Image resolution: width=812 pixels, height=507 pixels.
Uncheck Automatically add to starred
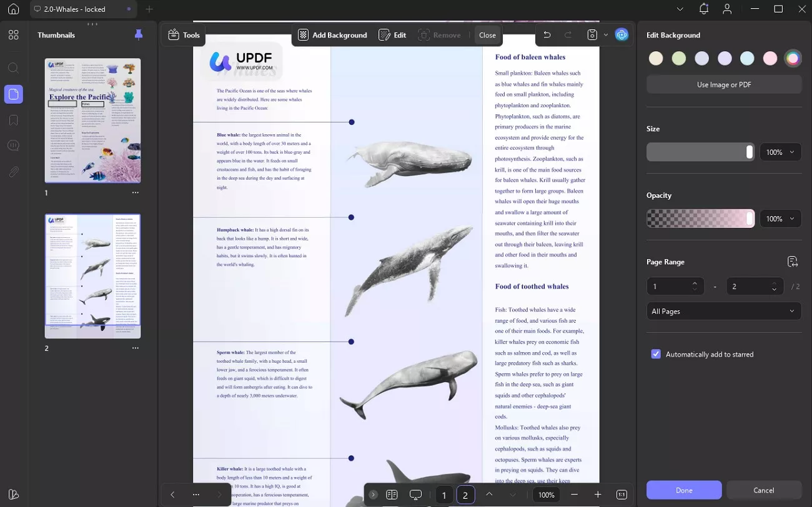[x=656, y=354]
